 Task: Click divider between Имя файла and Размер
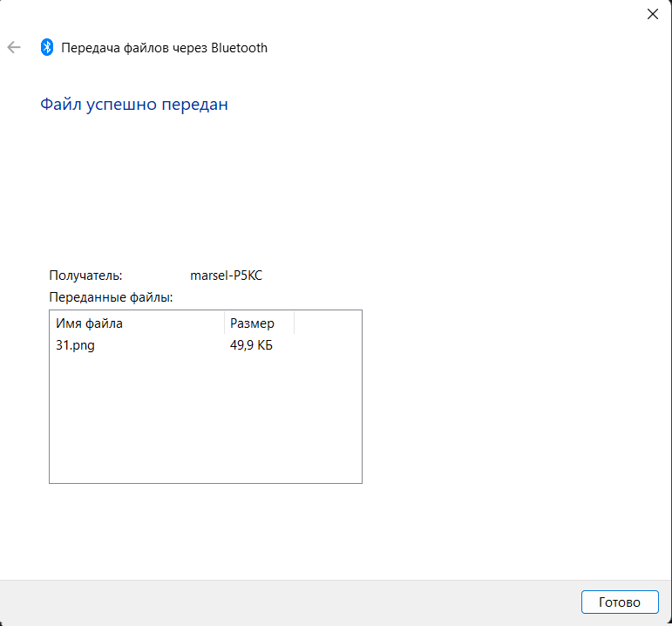click(x=224, y=323)
